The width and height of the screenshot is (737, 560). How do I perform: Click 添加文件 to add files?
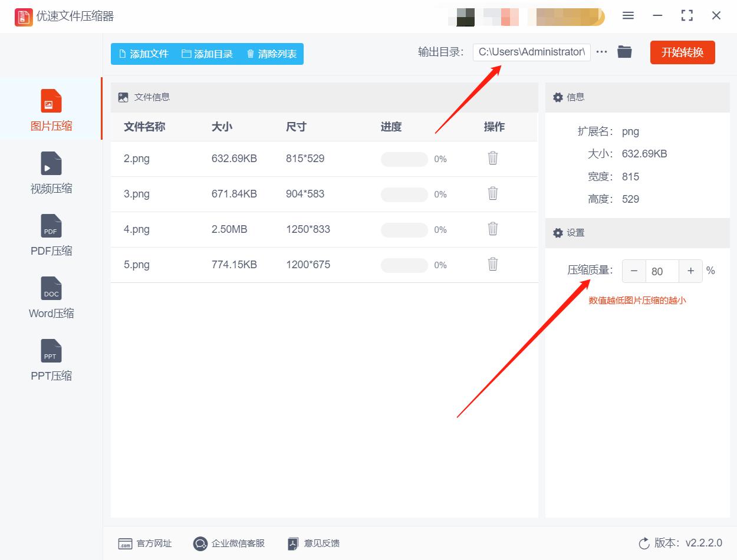coord(143,54)
